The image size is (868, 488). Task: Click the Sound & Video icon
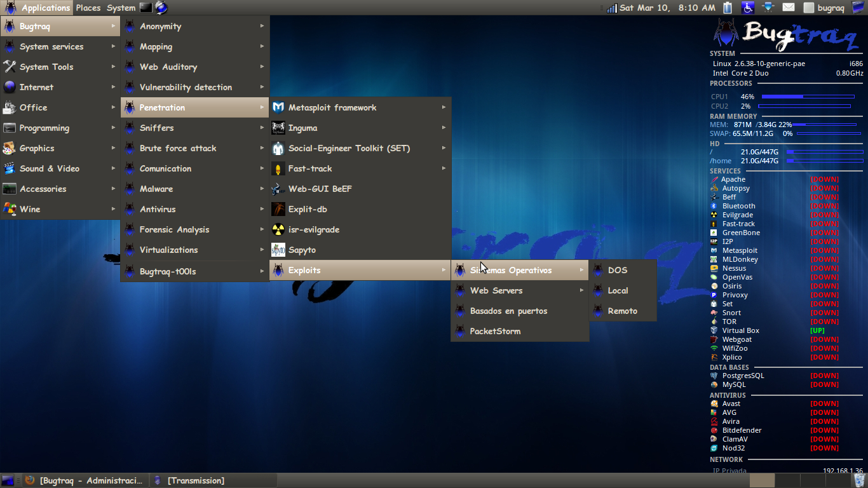click(x=10, y=168)
